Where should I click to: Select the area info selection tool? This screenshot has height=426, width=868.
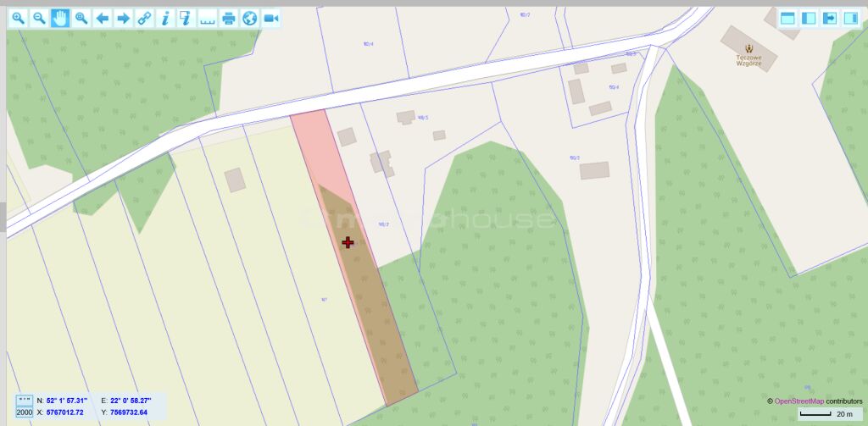[186, 19]
